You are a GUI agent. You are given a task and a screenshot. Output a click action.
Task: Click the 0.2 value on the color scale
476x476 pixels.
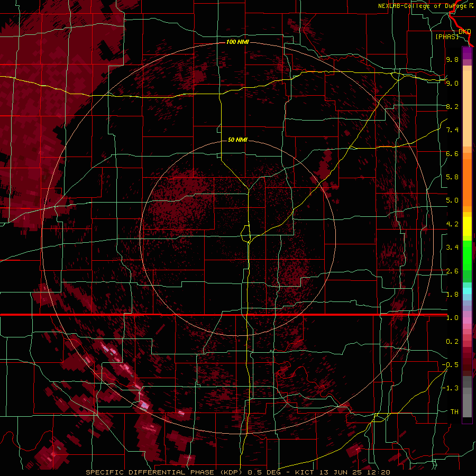(x=452, y=342)
